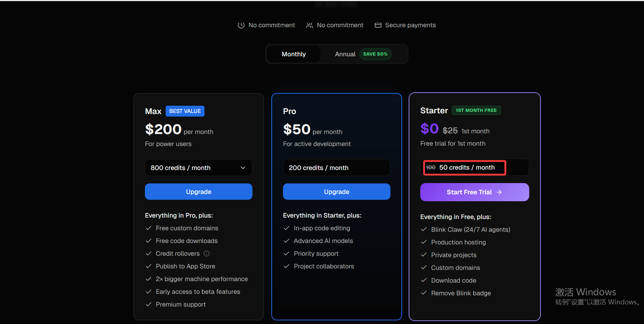
Task: Start the Starter free trial
Action: click(474, 192)
